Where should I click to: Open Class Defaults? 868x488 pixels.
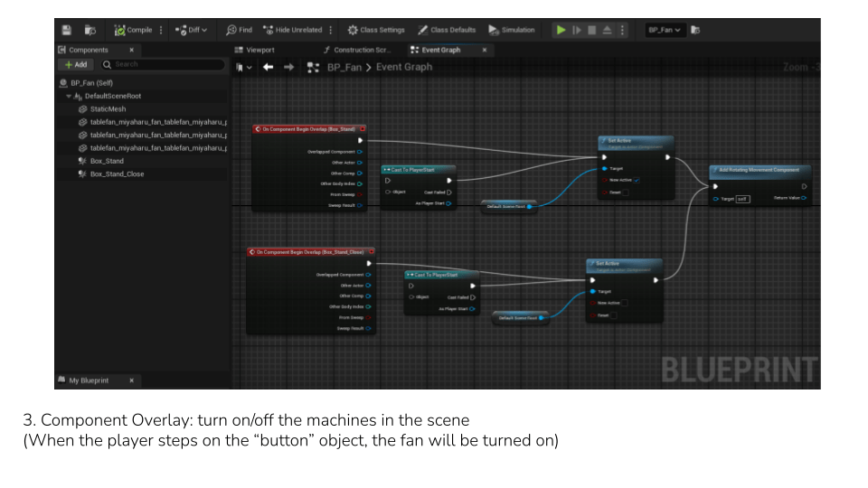(447, 30)
